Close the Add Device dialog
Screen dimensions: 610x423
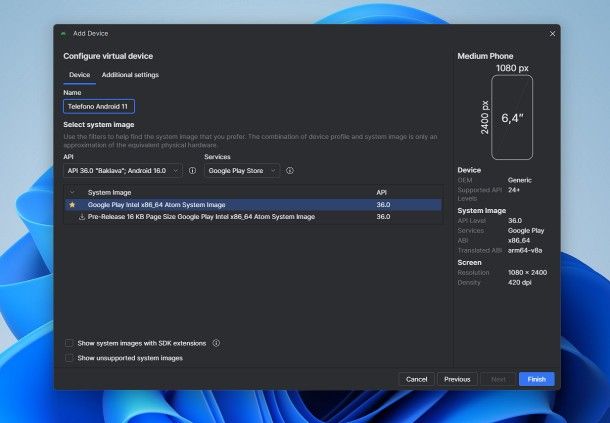pyautogui.click(x=552, y=33)
